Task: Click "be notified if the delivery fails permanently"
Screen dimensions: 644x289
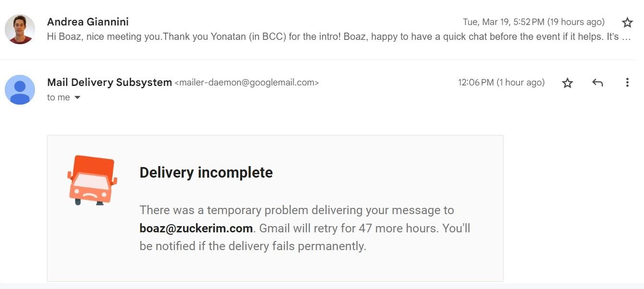Action: click(252, 246)
